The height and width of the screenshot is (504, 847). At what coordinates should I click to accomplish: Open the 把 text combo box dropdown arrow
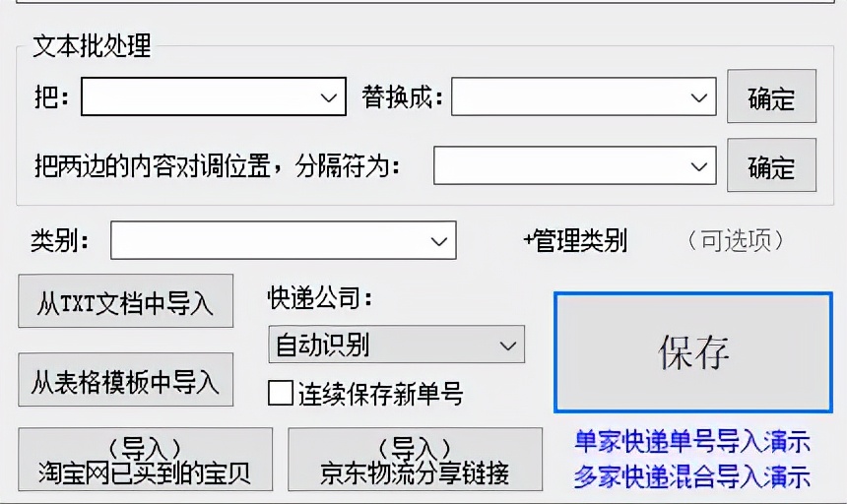click(328, 97)
